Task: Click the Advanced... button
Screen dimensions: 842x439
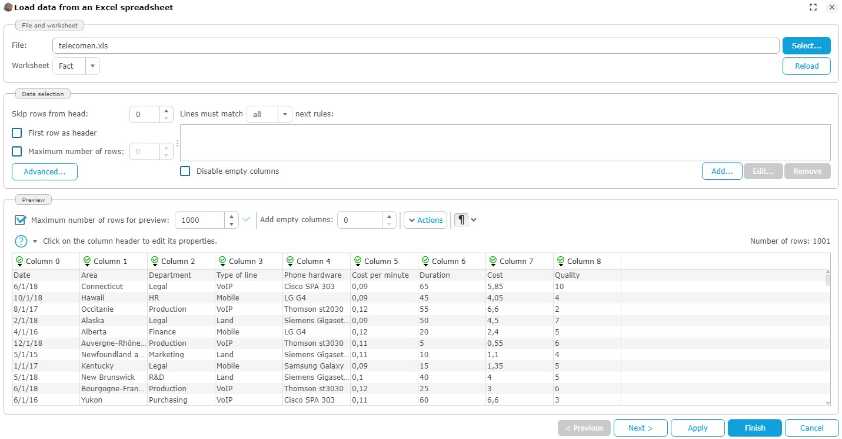Action: [45, 171]
